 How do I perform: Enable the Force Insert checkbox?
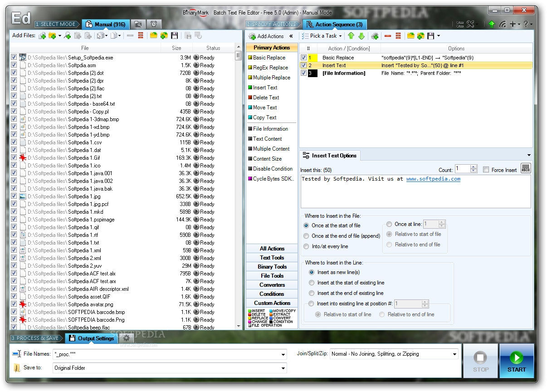486,170
